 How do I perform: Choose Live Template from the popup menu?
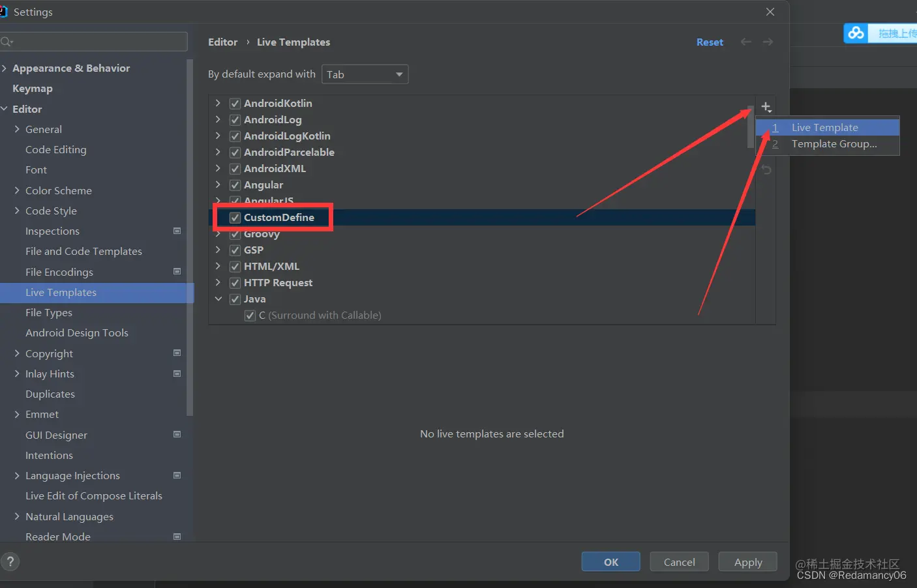coord(828,127)
